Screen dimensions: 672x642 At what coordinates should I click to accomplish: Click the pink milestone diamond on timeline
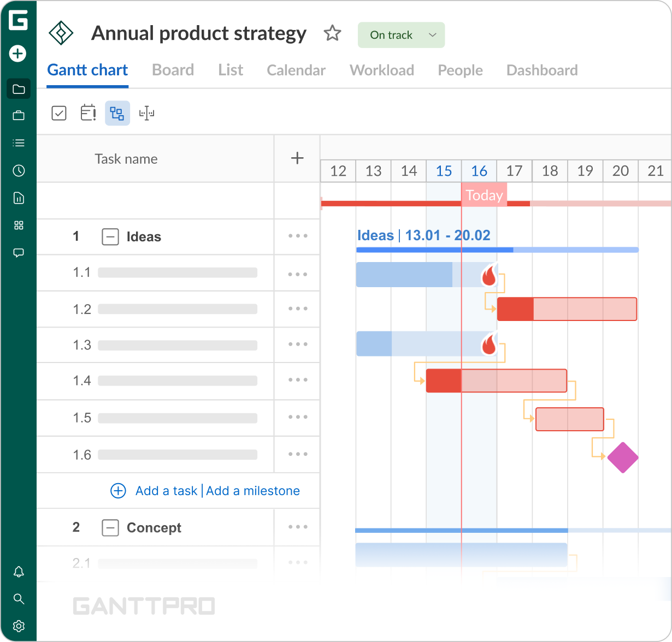pos(623,457)
